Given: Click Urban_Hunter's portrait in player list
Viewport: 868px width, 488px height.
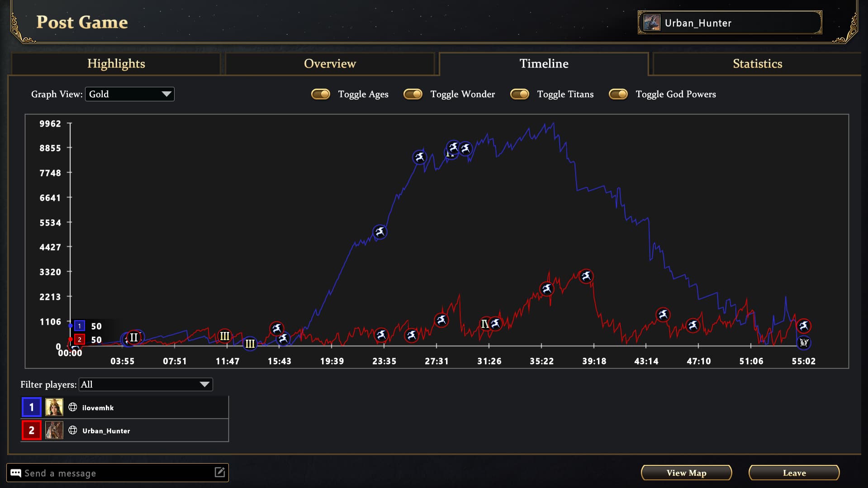Looking at the screenshot, I should [x=54, y=431].
